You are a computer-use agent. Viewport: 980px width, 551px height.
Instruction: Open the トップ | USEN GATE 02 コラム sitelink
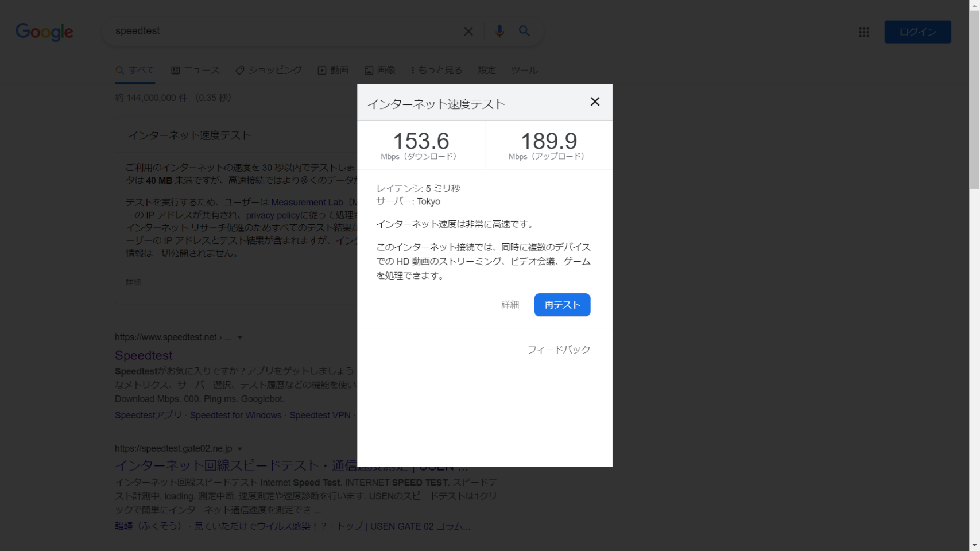point(403,526)
